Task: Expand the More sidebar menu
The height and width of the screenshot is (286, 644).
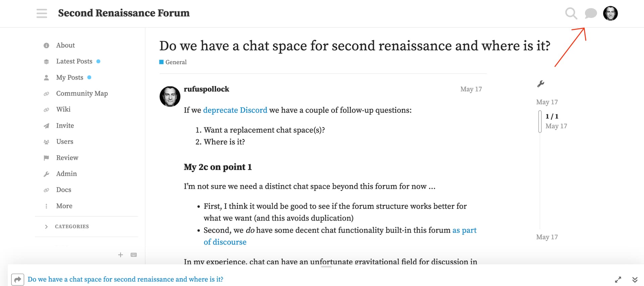Action: pyautogui.click(x=64, y=206)
